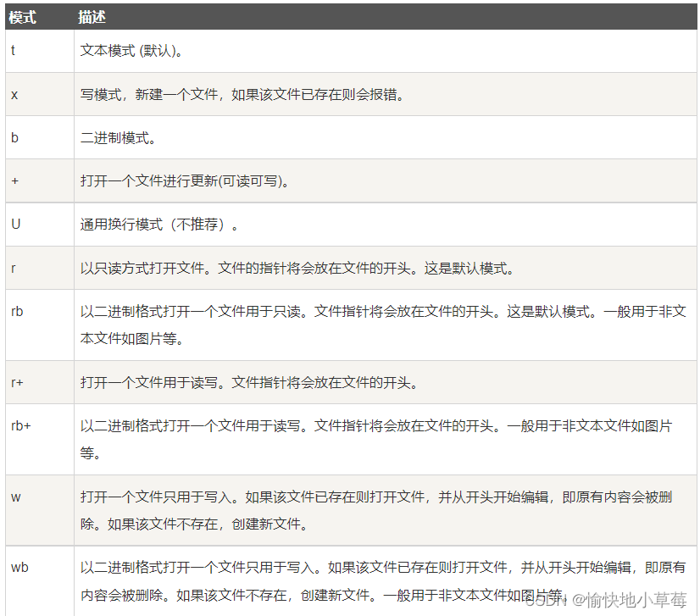Select the + mode row
The image size is (700, 616).
(x=14, y=180)
